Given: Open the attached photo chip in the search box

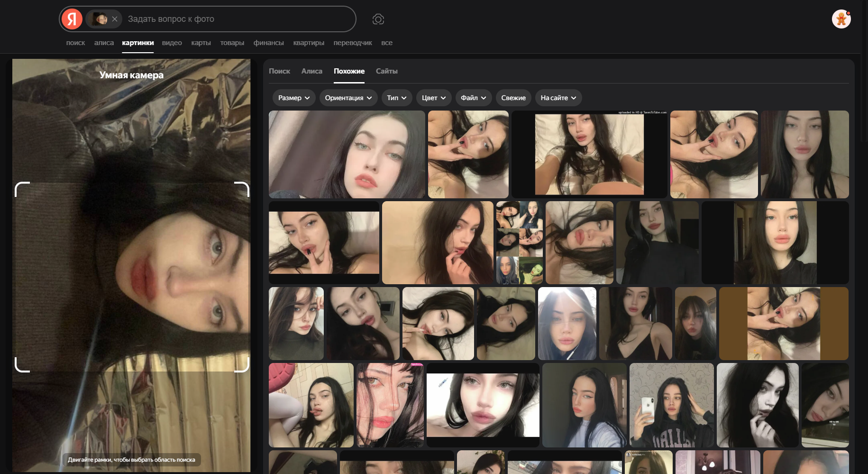Looking at the screenshot, I should [99, 19].
